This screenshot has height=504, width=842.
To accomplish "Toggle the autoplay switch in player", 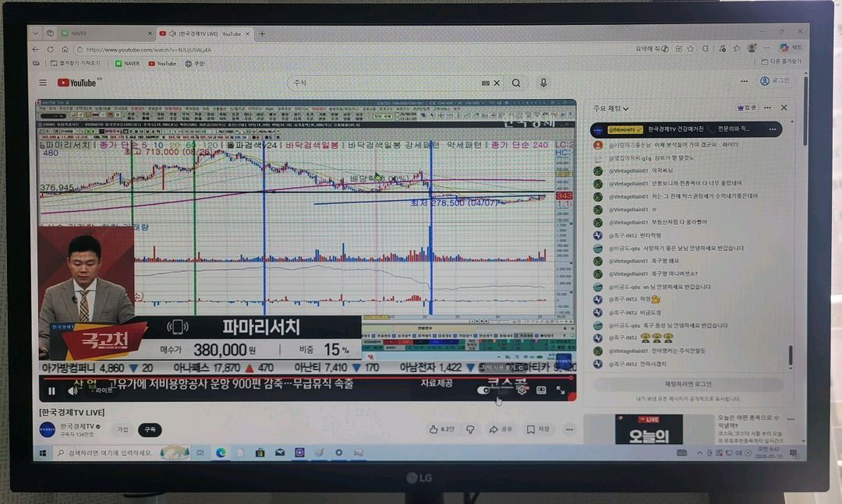I will point(483,390).
